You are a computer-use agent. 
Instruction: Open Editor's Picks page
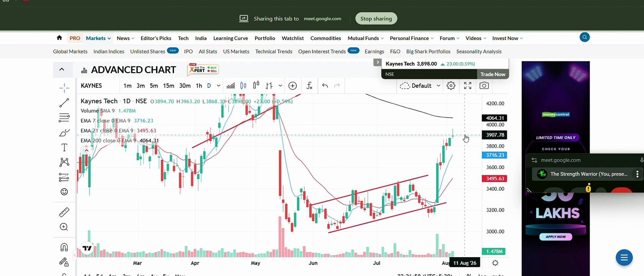pyautogui.click(x=156, y=38)
